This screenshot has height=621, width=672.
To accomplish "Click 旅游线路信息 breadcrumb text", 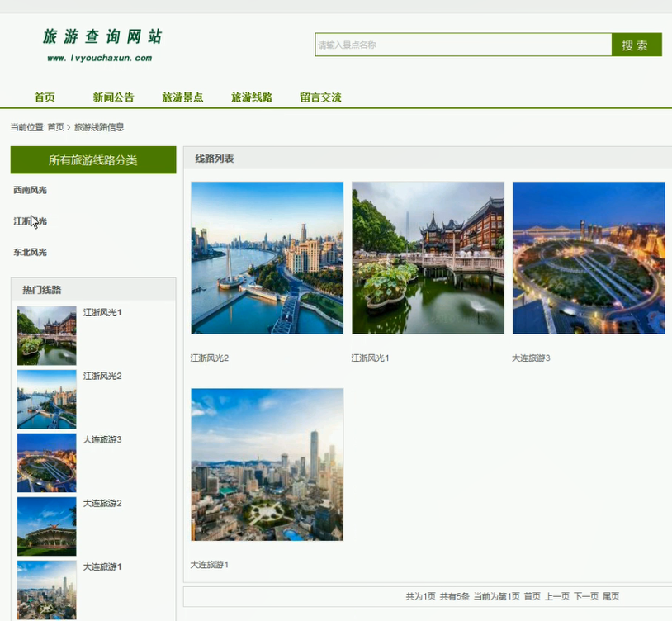I will point(99,127).
